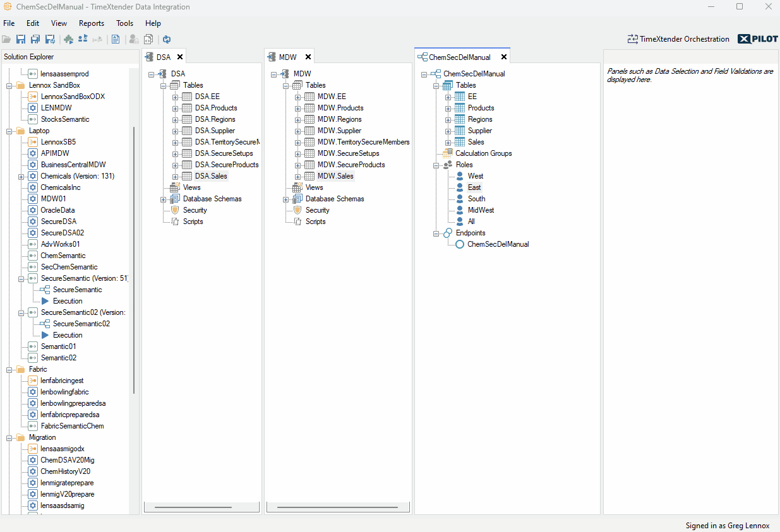
Task: Click 'Signed in as Greg Lennox' status text
Action: pyautogui.click(x=728, y=526)
